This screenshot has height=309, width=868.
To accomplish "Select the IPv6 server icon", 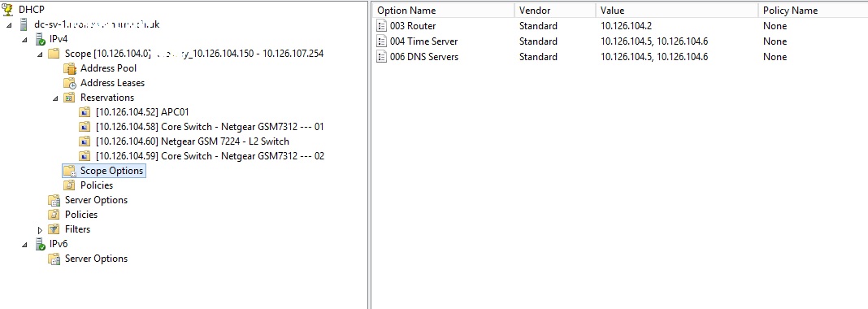I will (x=41, y=244).
